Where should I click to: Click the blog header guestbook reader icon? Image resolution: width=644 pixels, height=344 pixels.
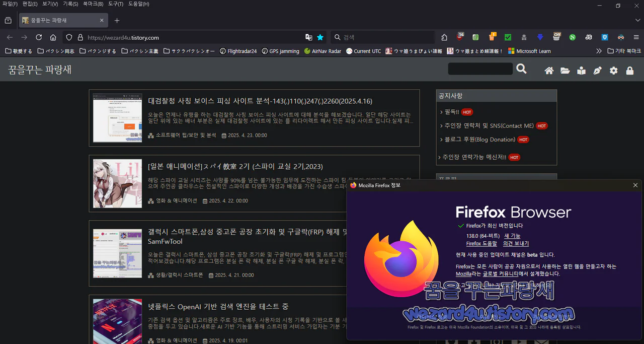(x=581, y=71)
